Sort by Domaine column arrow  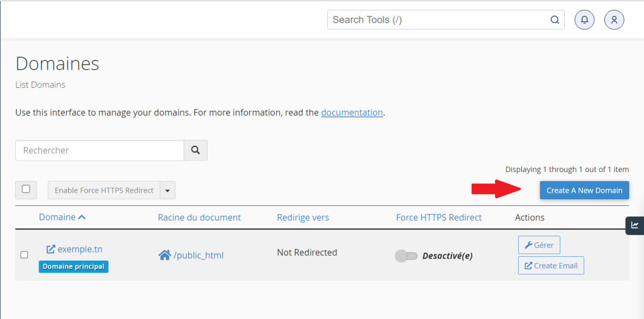pos(82,217)
